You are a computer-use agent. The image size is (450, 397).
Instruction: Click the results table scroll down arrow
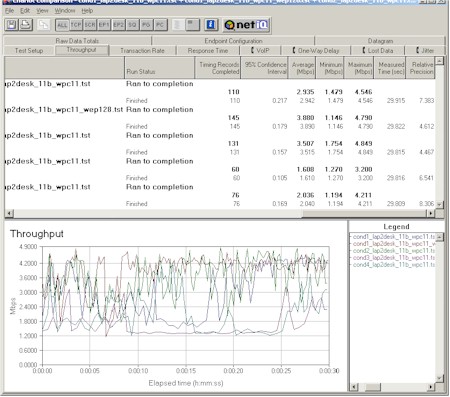coord(440,204)
